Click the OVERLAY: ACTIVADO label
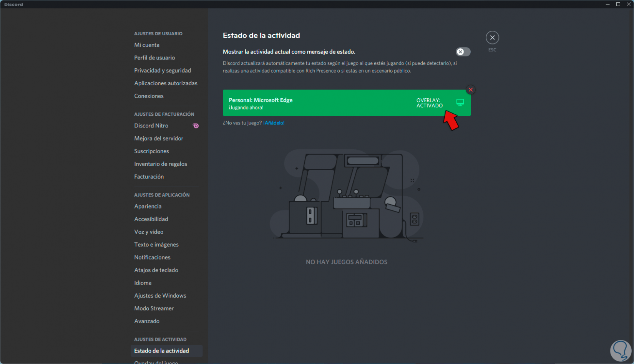 (430, 103)
